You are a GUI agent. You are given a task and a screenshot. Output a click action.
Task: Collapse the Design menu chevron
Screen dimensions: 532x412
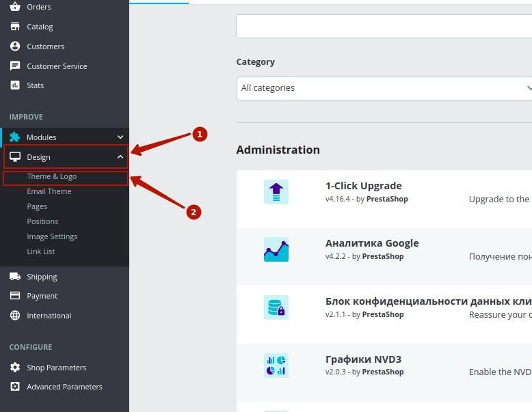tap(120, 157)
